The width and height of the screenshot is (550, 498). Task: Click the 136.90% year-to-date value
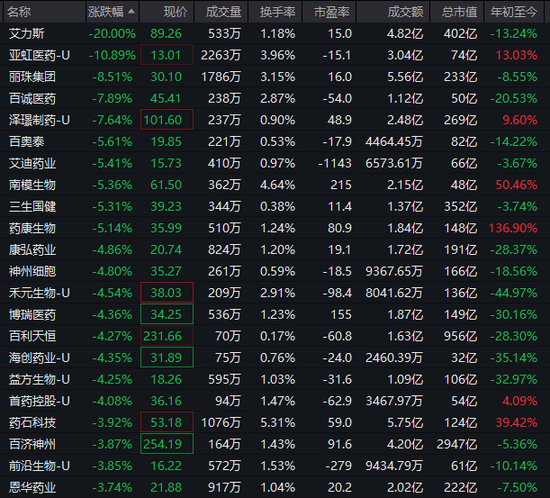pyautogui.click(x=513, y=228)
